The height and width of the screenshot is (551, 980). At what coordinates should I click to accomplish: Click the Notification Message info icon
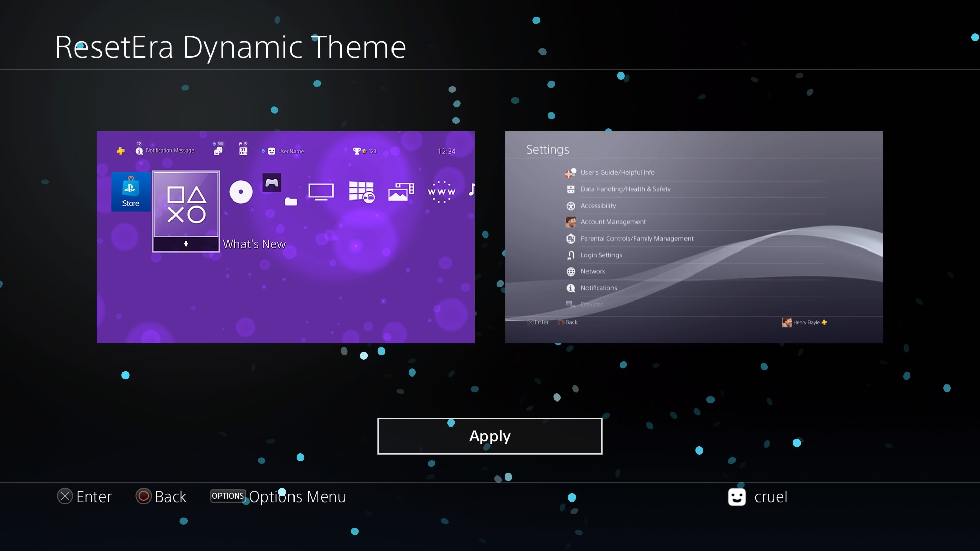139,151
